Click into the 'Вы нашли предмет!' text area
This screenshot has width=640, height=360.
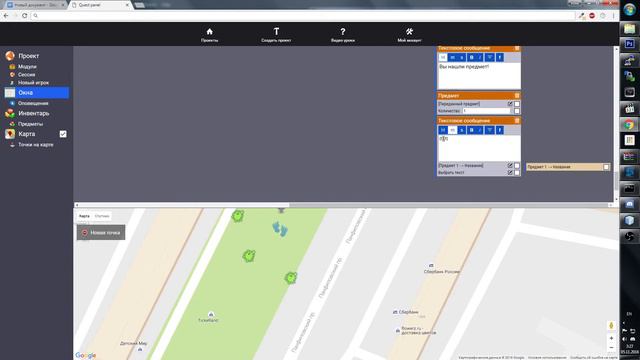479,76
